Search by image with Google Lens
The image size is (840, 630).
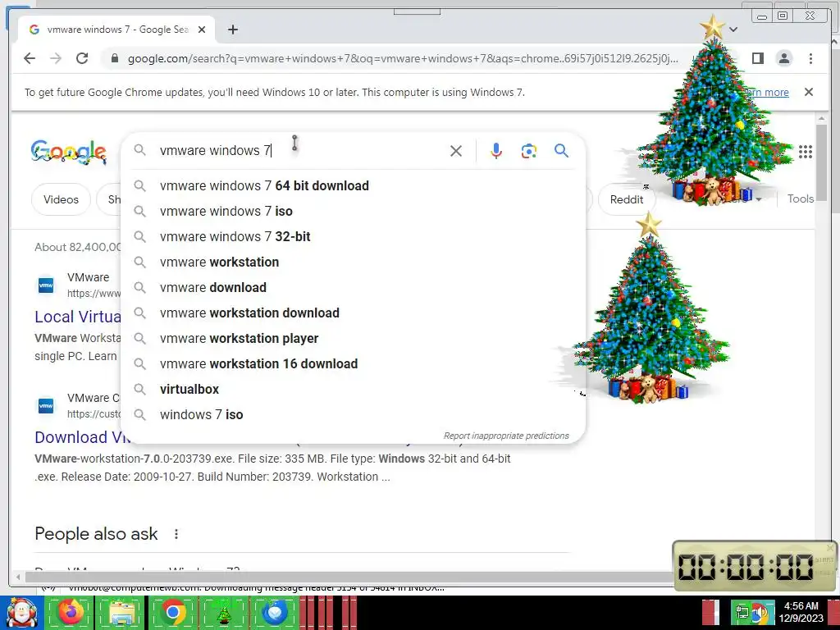[529, 151]
